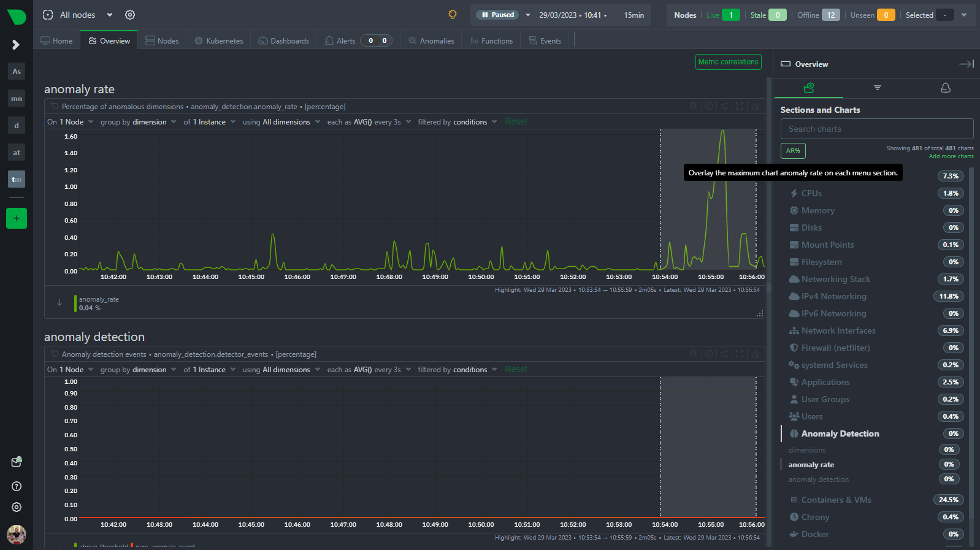The width and height of the screenshot is (980, 550).
Task: Open the bell notifications tab in sidebar
Action: [945, 88]
